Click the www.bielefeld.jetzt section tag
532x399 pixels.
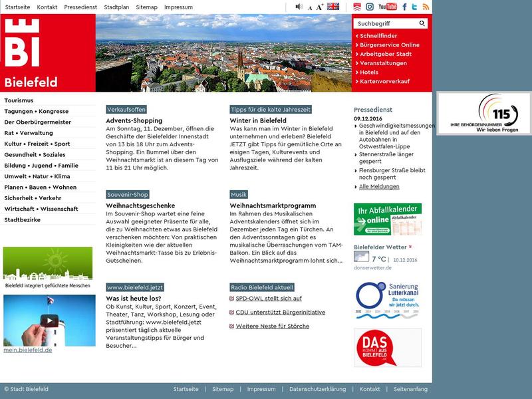(x=135, y=287)
